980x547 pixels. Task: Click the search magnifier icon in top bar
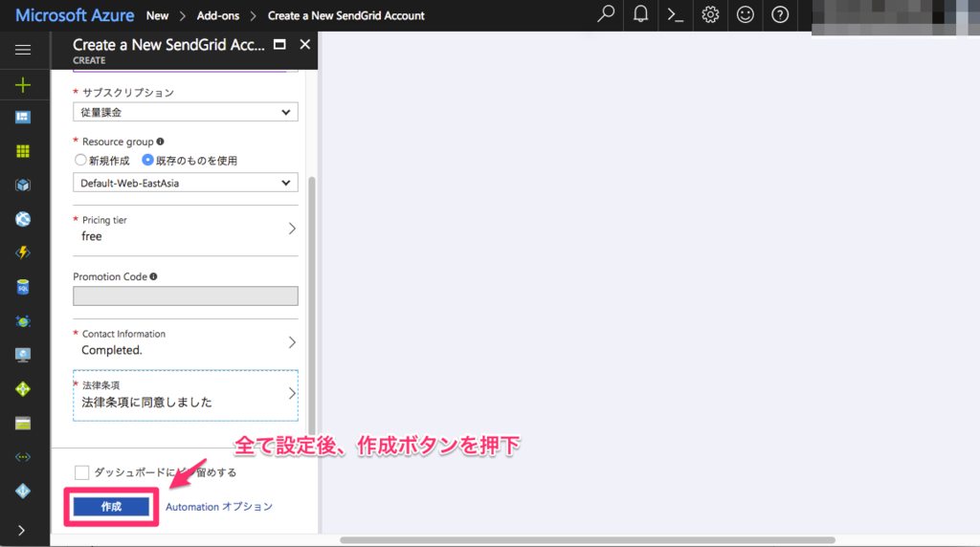(x=606, y=14)
